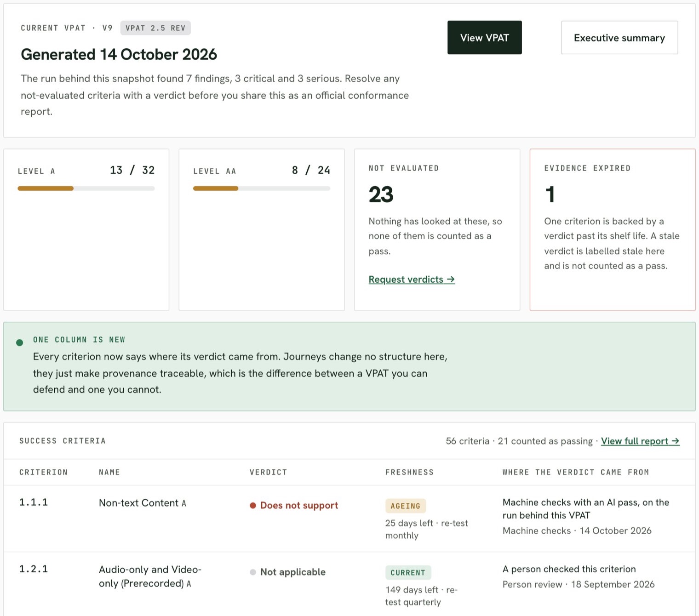Click the 56 criteria · 21 counted as passing text
This screenshot has height=616, width=699.
pos(519,441)
